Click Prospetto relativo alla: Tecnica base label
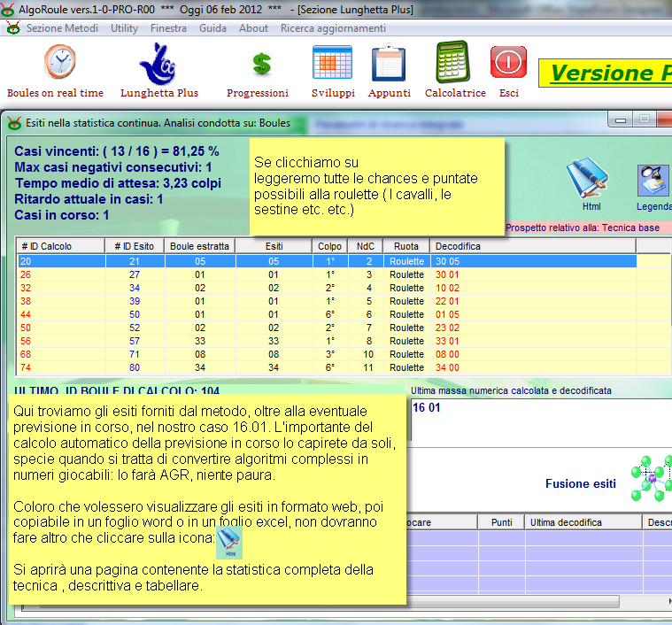 [583, 228]
